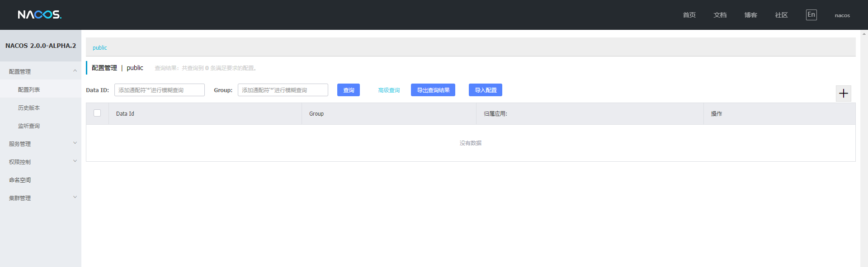Go to 首页 in top navigation
The width and height of the screenshot is (868, 267).
point(689,15)
